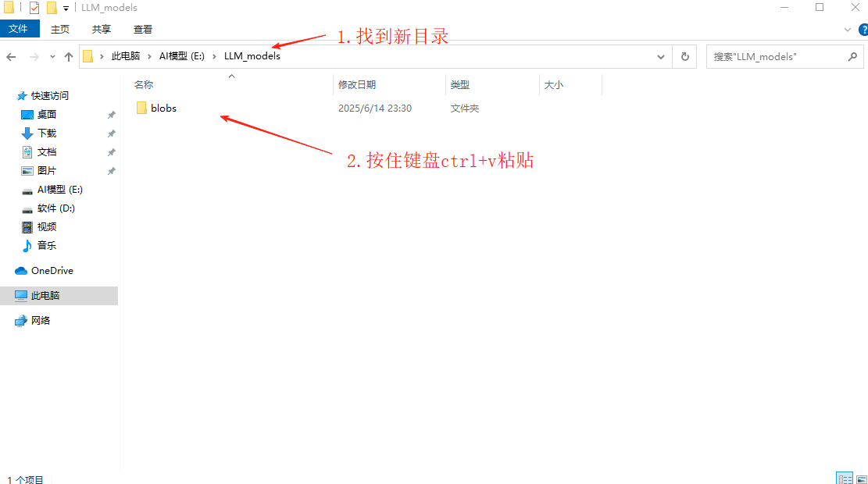Click the 文件夹 type cell for blobs
Viewport: 868px width, 484px height.
[464, 109]
